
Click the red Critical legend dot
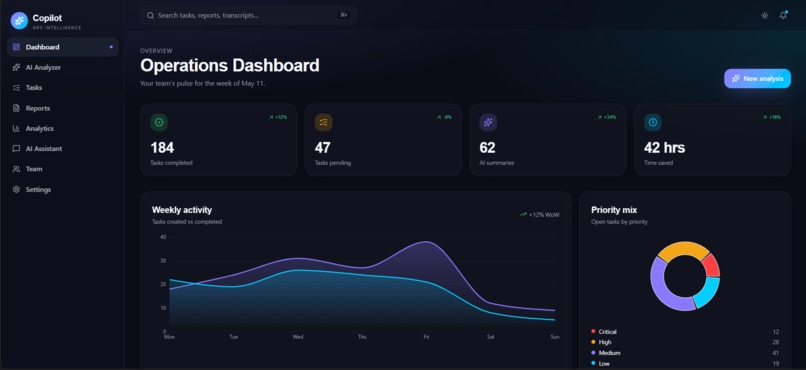click(x=593, y=331)
